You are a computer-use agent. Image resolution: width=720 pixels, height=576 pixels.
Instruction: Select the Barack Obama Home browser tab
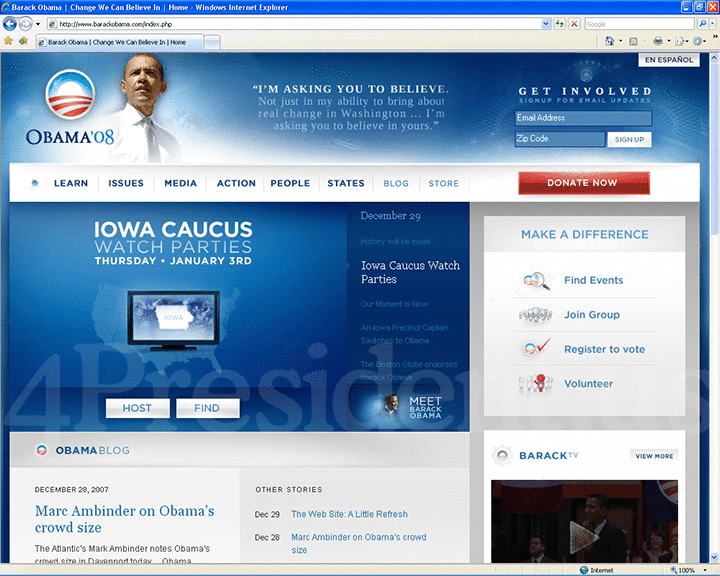(x=119, y=42)
